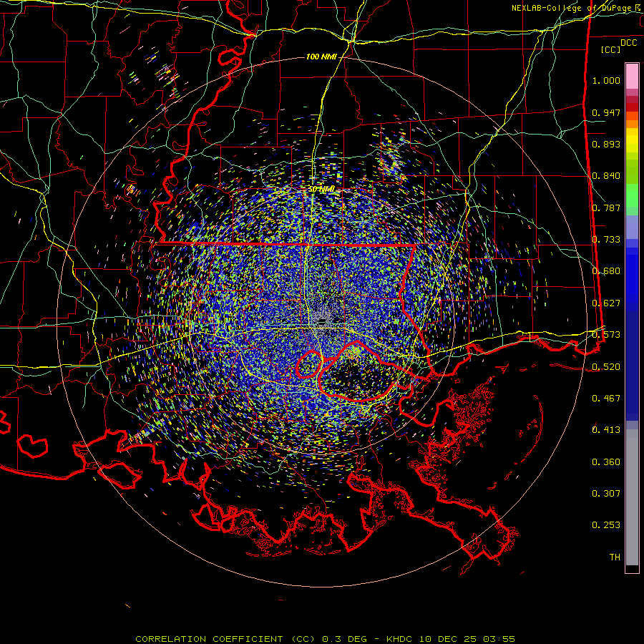Screen dimensions: 644x644
Task: Click the 0.627 legend value
Action: tap(606, 303)
